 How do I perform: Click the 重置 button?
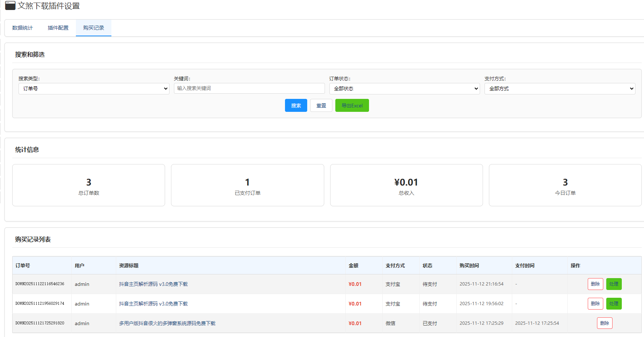[321, 106]
